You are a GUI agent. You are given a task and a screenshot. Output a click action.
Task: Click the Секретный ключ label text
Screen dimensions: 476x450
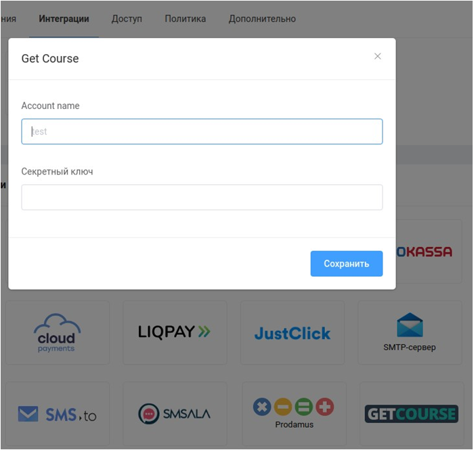coord(57,172)
